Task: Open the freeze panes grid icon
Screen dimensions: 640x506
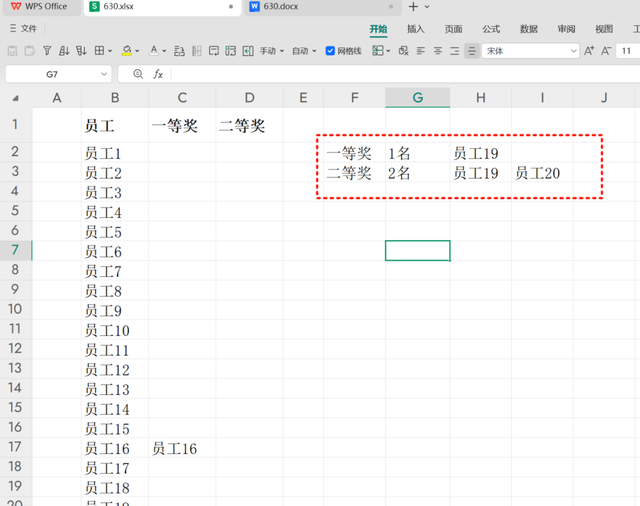Action: 378,51
